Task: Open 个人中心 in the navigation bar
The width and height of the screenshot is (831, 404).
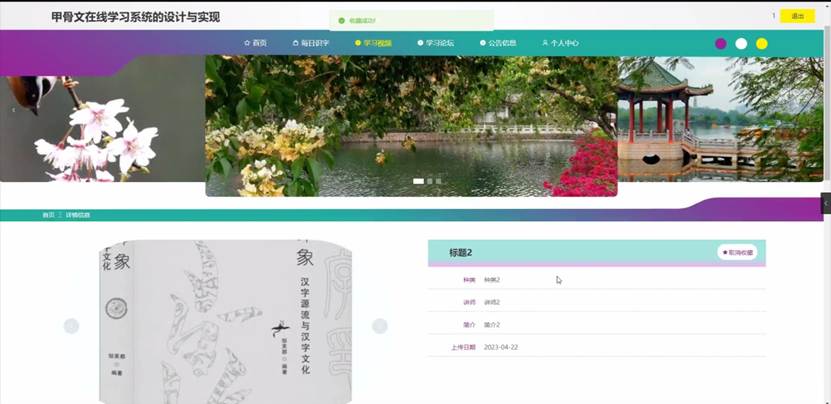Action: point(560,43)
